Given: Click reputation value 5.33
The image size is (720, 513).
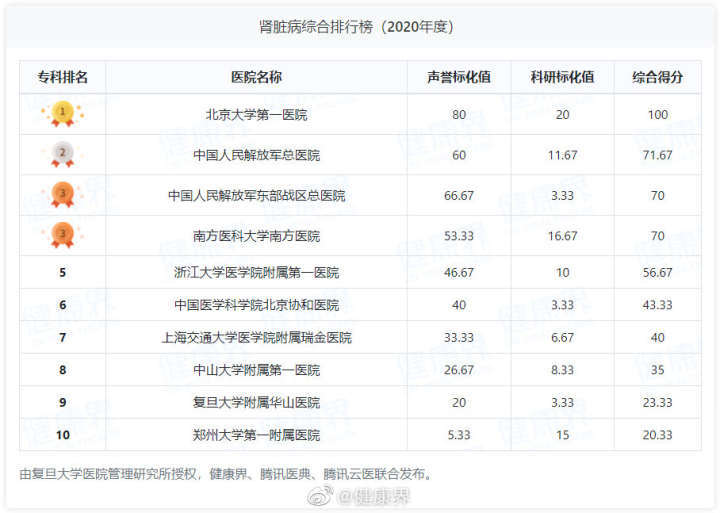Looking at the screenshot, I should pyautogui.click(x=459, y=435).
